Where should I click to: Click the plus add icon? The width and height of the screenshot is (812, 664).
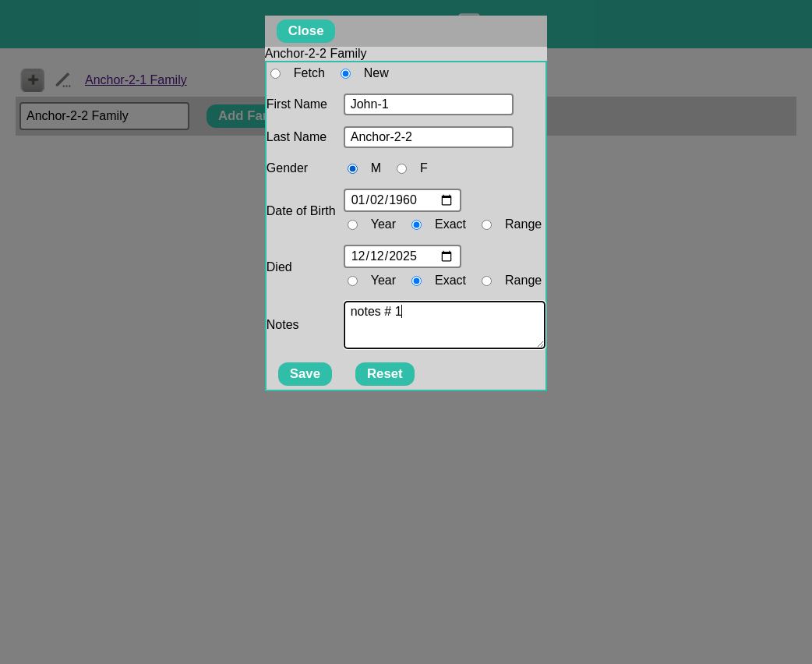(x=33, y=80)
